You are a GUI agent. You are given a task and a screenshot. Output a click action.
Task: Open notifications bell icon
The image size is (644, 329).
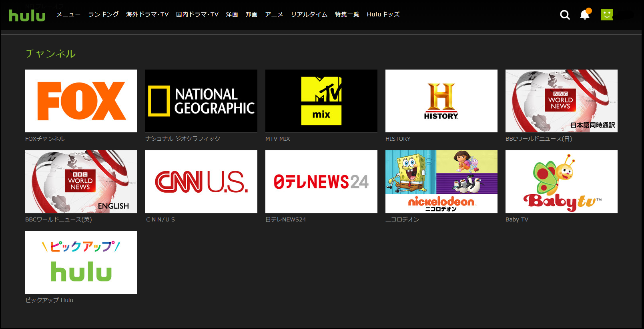[x=585, y=14]
